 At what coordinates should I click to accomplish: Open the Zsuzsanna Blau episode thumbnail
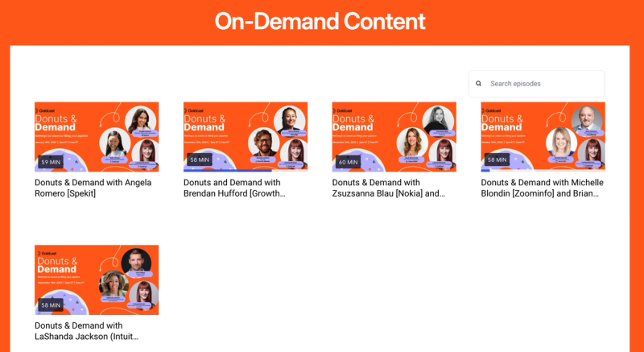tap(394, 137)
